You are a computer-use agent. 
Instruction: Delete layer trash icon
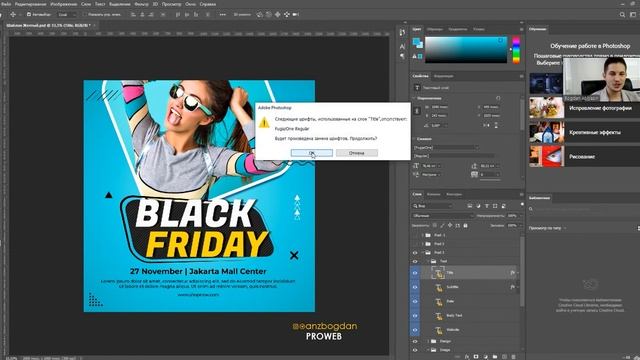point(513,357)
